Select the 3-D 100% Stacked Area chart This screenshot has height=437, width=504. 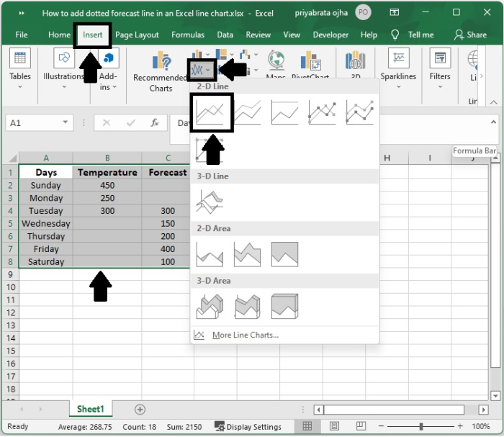pyautogui.click(x=285, y=307)
